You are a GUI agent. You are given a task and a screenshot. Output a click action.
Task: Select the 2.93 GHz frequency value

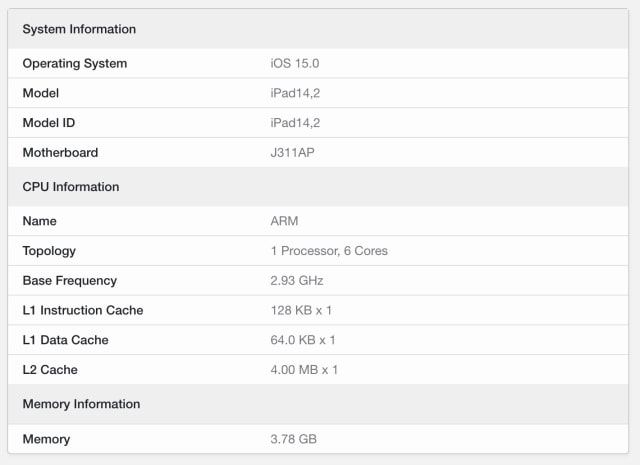[297, 281]
